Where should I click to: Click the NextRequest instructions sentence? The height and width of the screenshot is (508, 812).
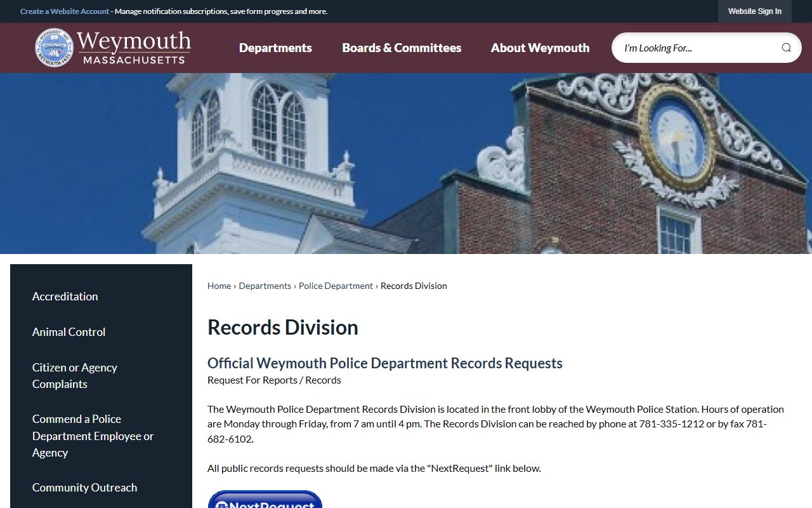coord(374,468)
